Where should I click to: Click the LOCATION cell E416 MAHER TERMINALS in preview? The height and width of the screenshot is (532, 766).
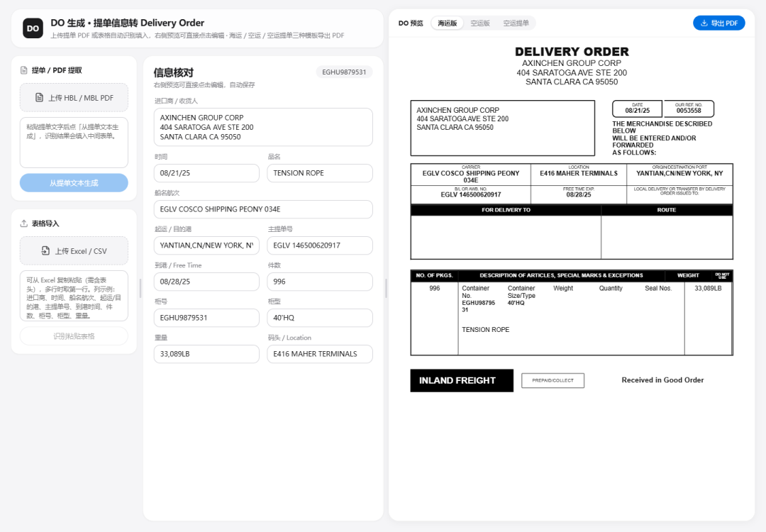coord(579,174)
